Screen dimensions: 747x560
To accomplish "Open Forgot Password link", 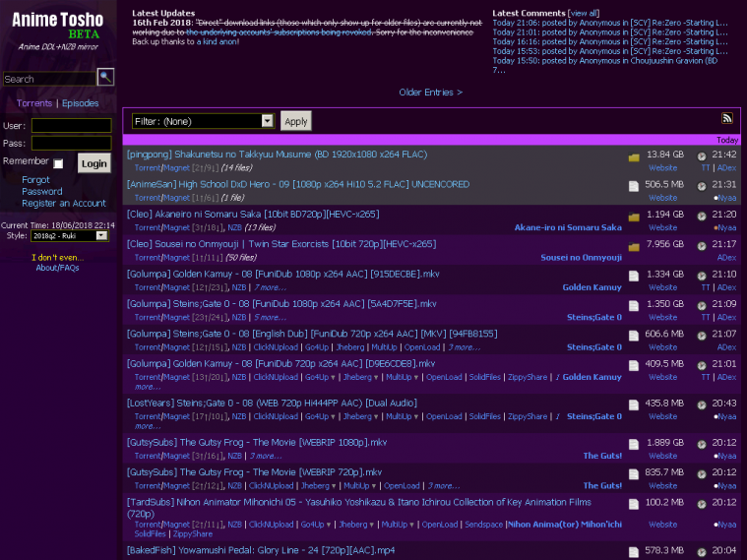I will coord(42,185).
